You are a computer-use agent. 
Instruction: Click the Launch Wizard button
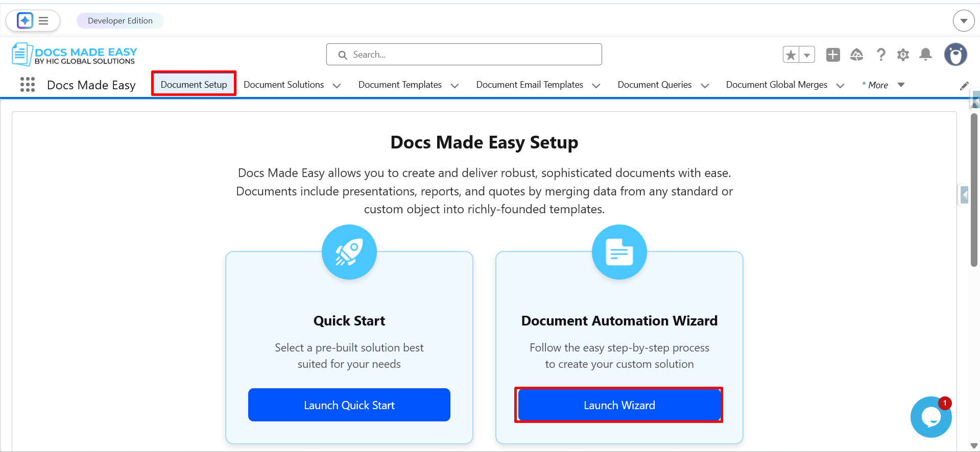(x=619, y=405)
